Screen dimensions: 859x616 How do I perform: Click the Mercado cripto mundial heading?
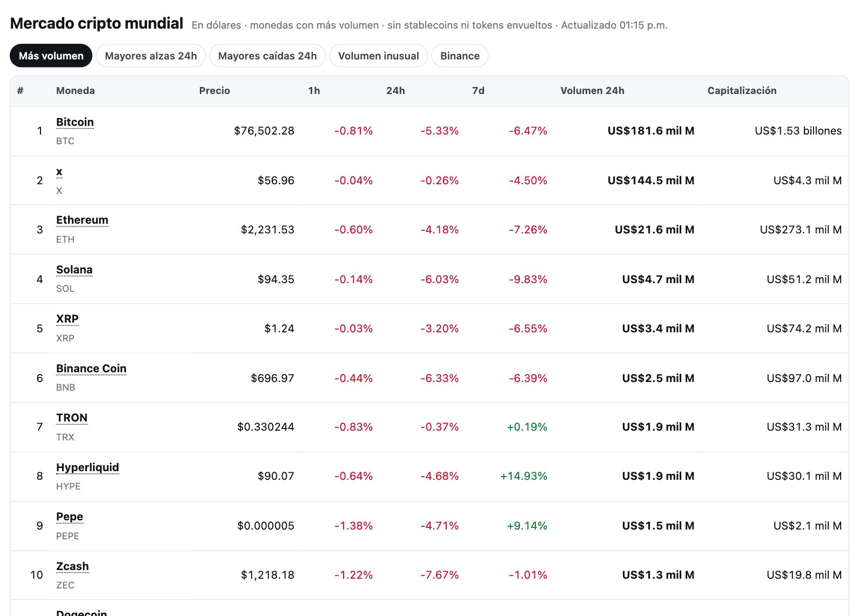pyautogui.click(x=97, y=23)
